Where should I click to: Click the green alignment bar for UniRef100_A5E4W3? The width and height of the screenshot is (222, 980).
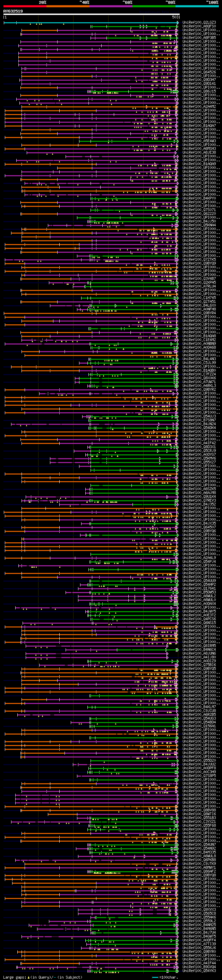(129, 141)
